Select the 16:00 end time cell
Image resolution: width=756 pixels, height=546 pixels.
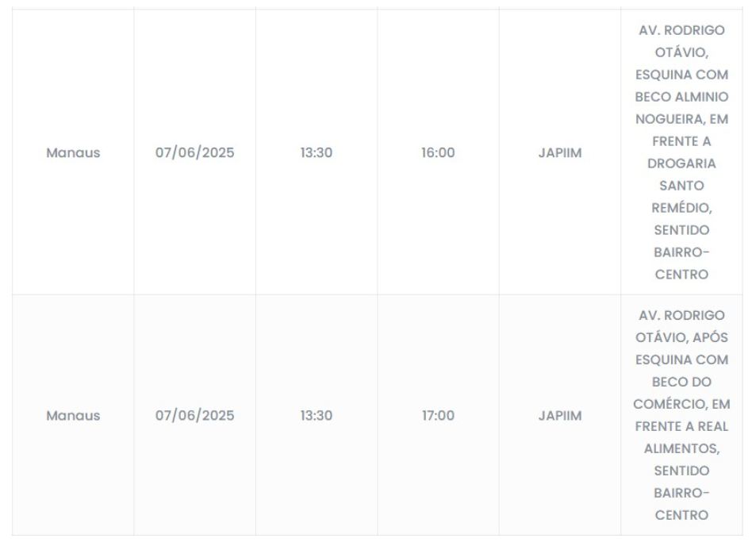tap(438, 152)
